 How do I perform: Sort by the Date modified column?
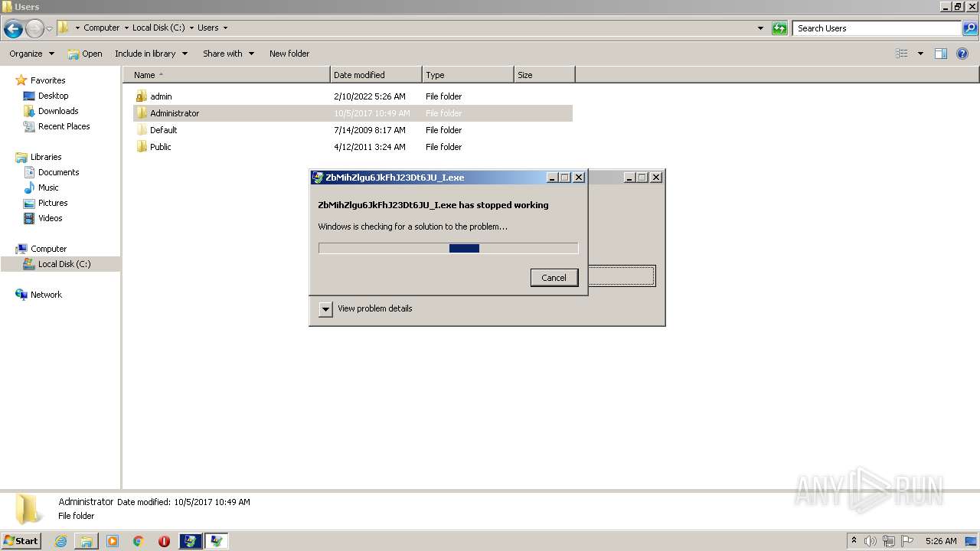[376, 75]
